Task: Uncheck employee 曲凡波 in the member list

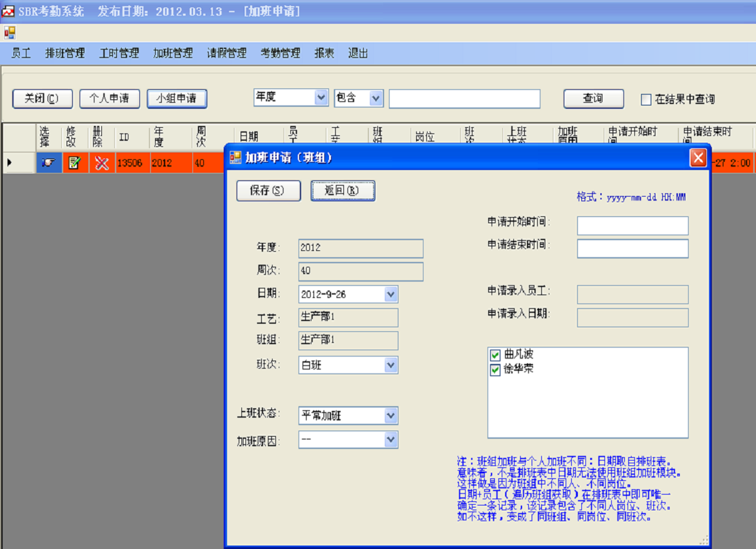Action: click(x=496, y=354)
